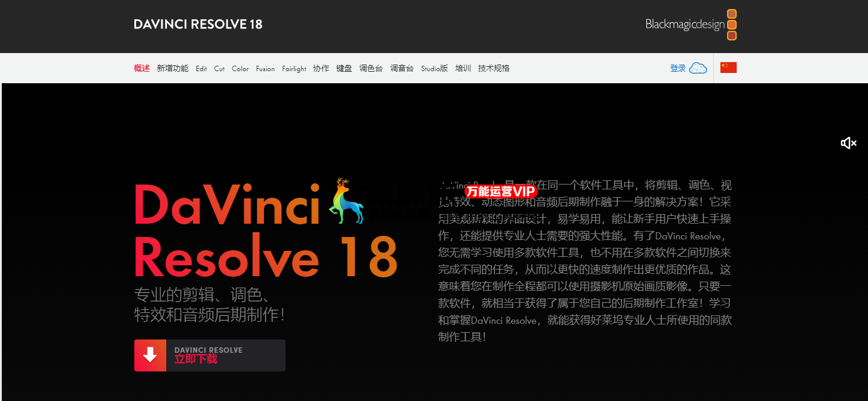Open the 概述 tab

tap(142, 68)
